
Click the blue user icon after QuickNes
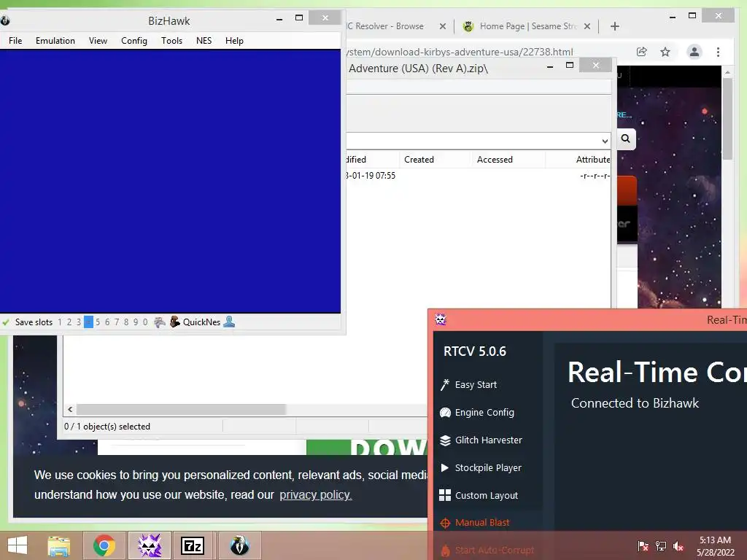click(x=229, y=322)
